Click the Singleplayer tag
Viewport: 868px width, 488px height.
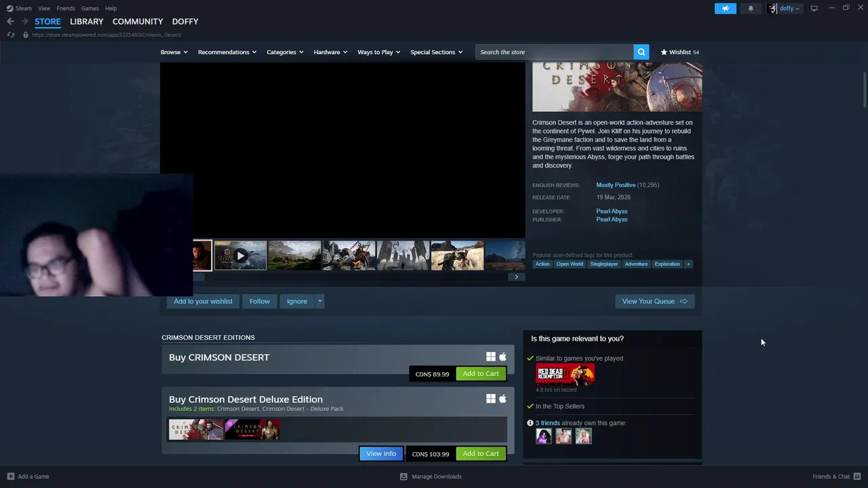[604, 264]
